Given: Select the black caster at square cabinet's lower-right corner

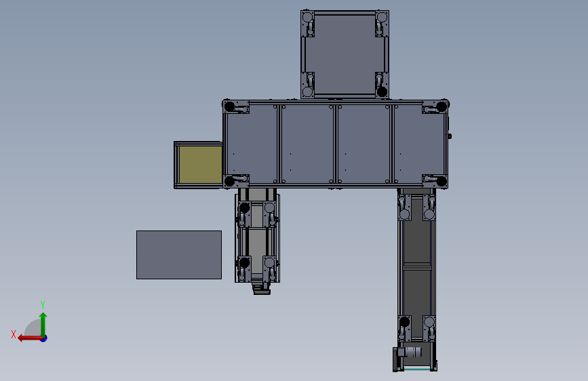Looking at the screenshot, I should 382,92.
